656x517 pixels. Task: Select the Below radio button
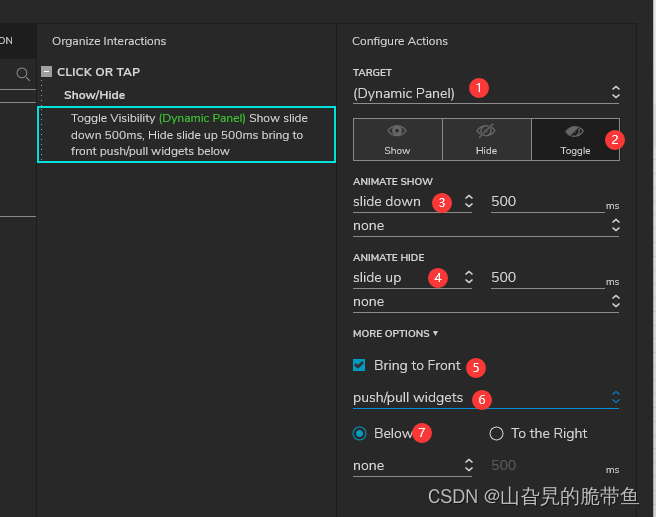click(x=360, y=433)
